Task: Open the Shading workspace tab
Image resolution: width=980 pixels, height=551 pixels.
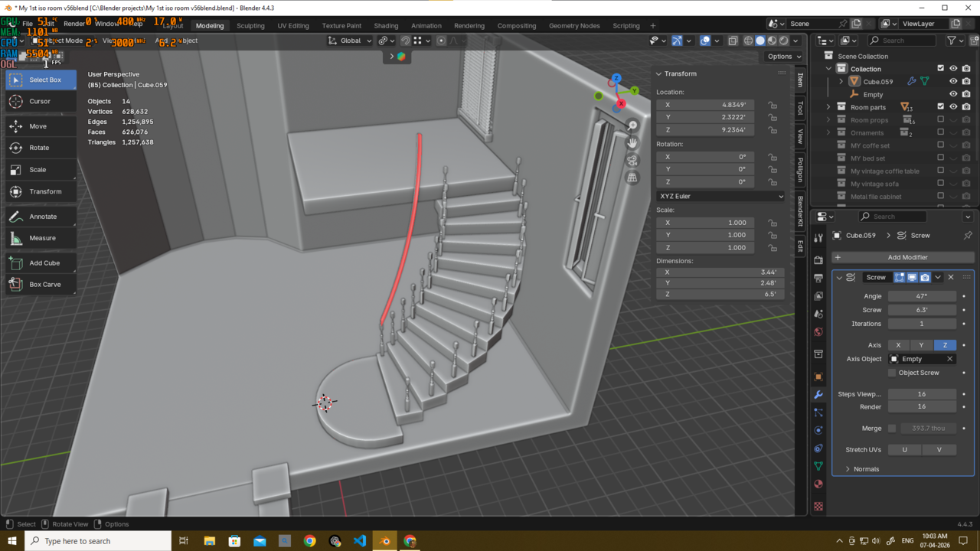Action: coord(386,25)
